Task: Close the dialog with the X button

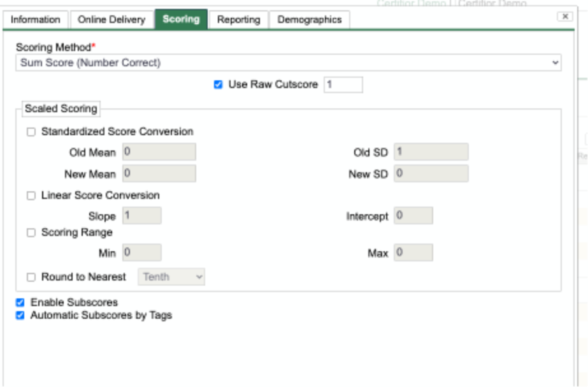Action: click(565, 17)
